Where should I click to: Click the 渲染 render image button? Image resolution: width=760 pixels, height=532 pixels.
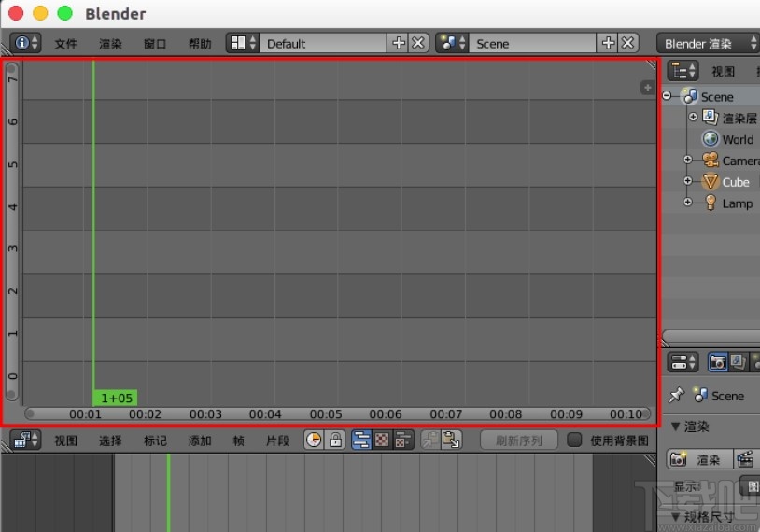coord(700,459)
